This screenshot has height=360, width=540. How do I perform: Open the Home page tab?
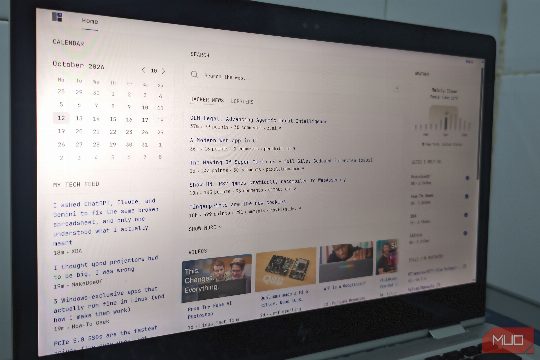[90, 21]
